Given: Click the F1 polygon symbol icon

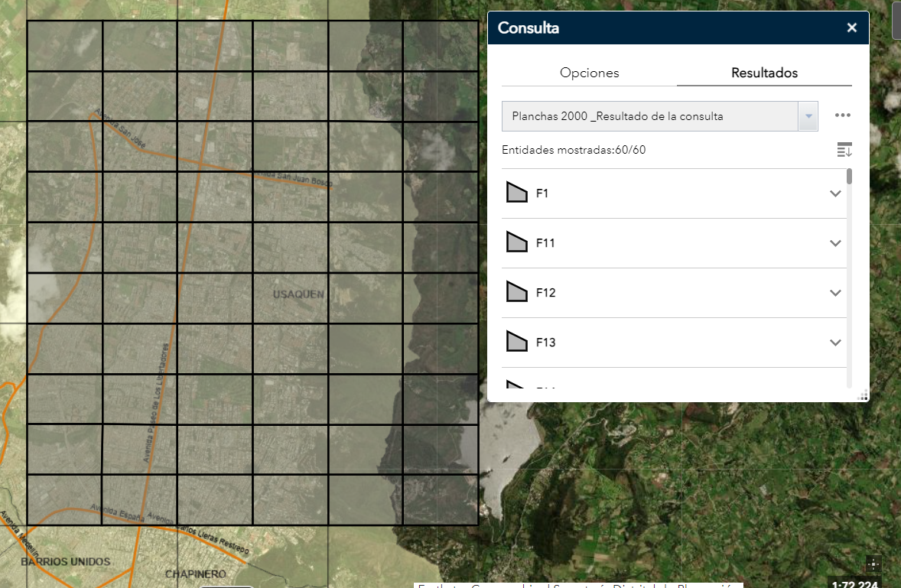Looking at the screenshot, I should [x=517, y=193].
